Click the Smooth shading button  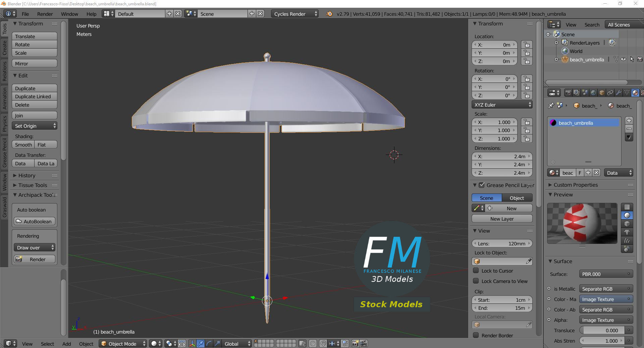coord(23,144)
